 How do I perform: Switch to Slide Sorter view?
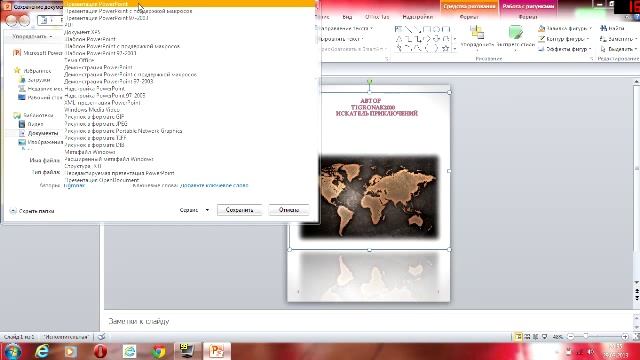pyautogui.click(x=527, y=337)
